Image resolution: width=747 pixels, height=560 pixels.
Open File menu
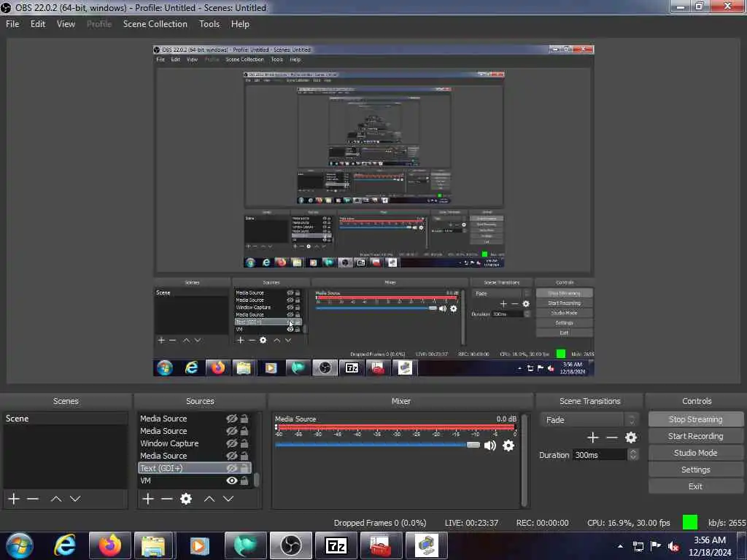12,24
